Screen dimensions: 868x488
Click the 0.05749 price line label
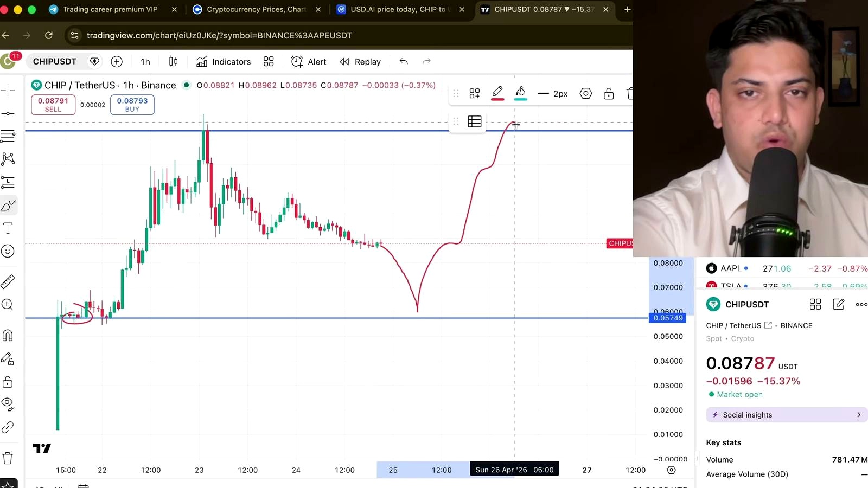coord(668,318)
